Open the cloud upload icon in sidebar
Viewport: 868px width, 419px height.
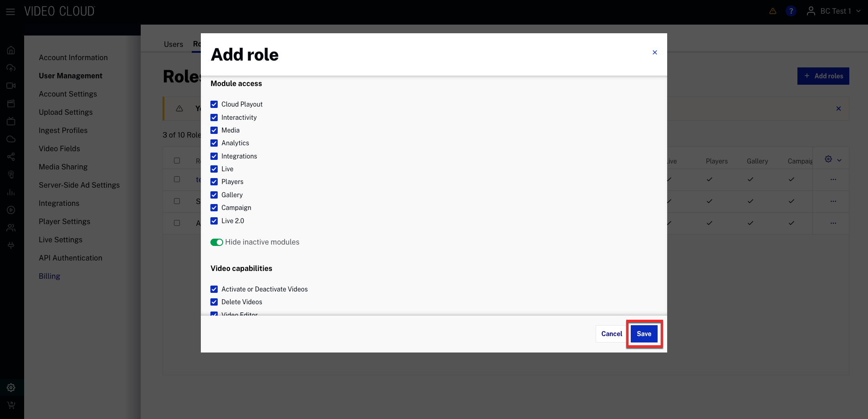tap(11, 68)
